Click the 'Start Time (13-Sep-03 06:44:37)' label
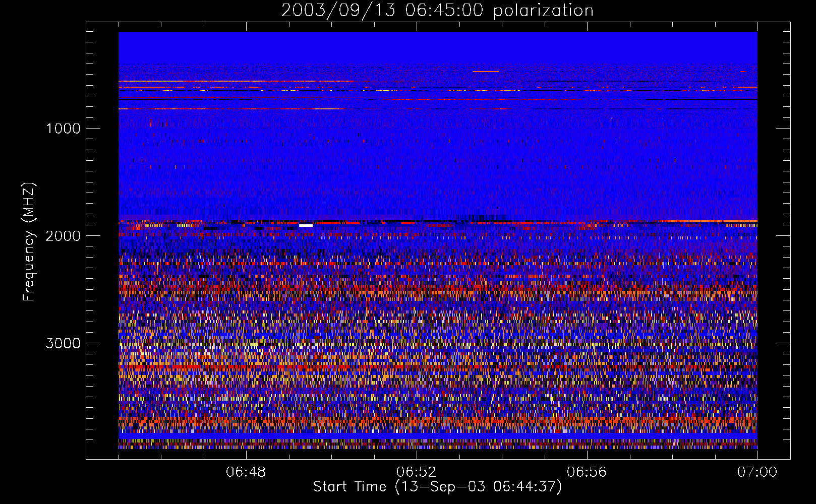 point(437,487)
